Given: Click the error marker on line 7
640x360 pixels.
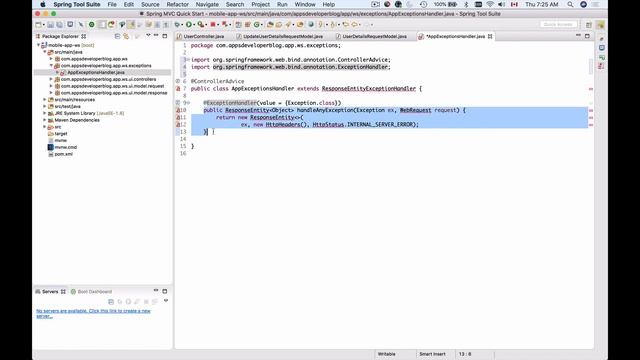Looking at the screenshot, I should pos(178,89).
